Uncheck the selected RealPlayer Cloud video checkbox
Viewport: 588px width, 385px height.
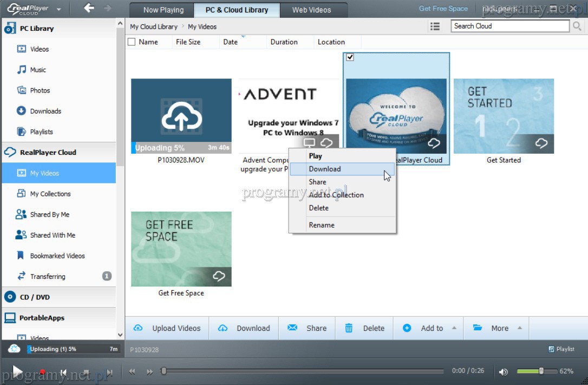350,57
